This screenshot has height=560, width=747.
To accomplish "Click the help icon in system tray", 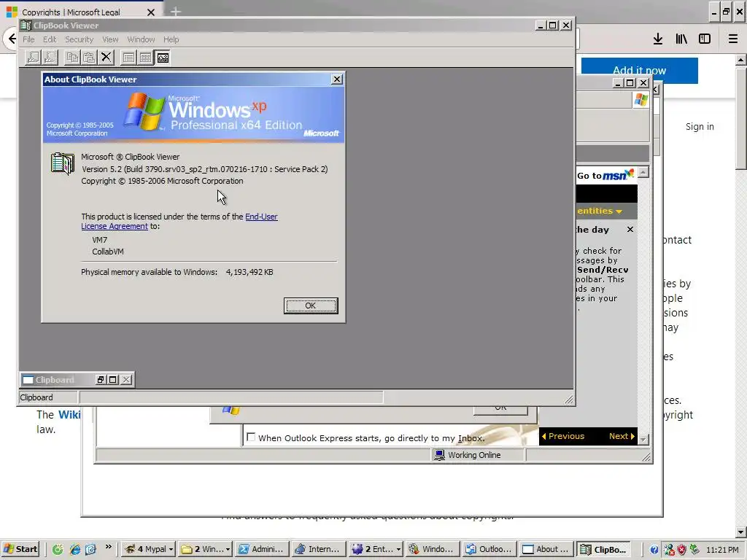I will (654, 550).
